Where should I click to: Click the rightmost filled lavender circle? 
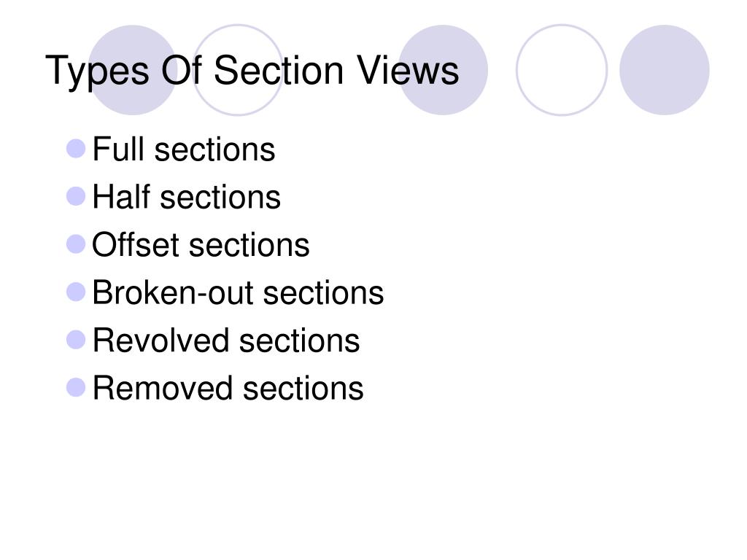665,70
